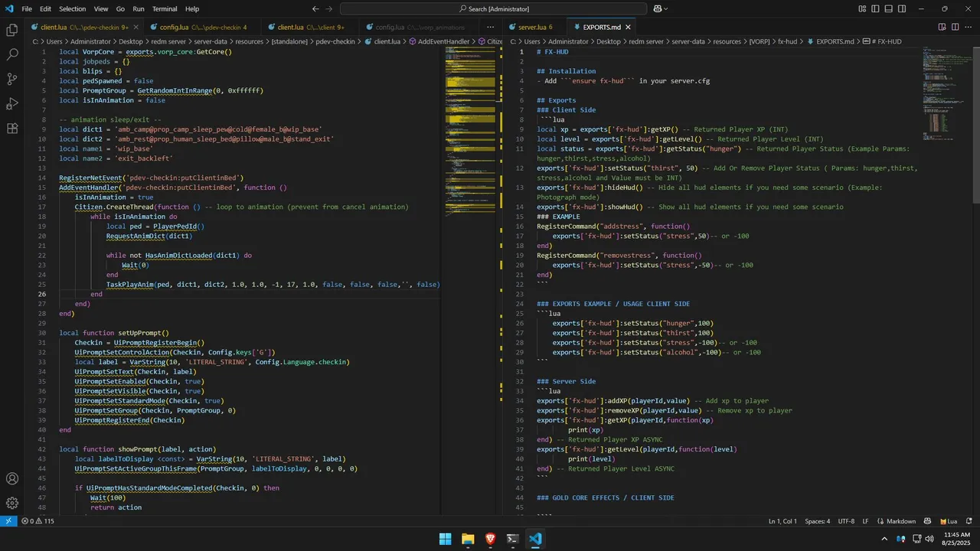
Task: Click pdev-checkin in the left breadcrumb
Action: point(335,41)
